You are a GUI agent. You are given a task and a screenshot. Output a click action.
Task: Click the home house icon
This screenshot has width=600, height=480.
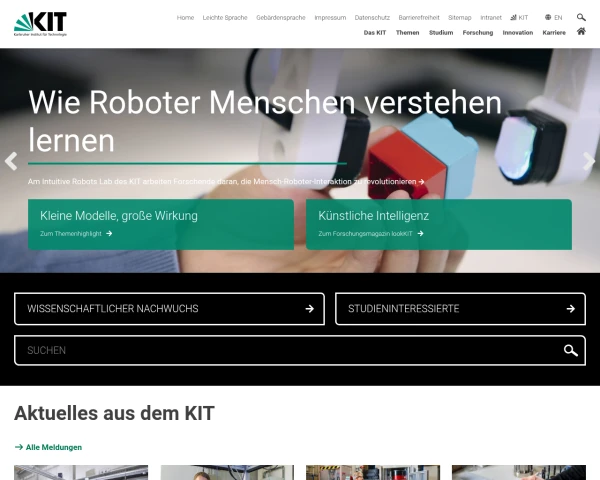click(x=581, y=32)
